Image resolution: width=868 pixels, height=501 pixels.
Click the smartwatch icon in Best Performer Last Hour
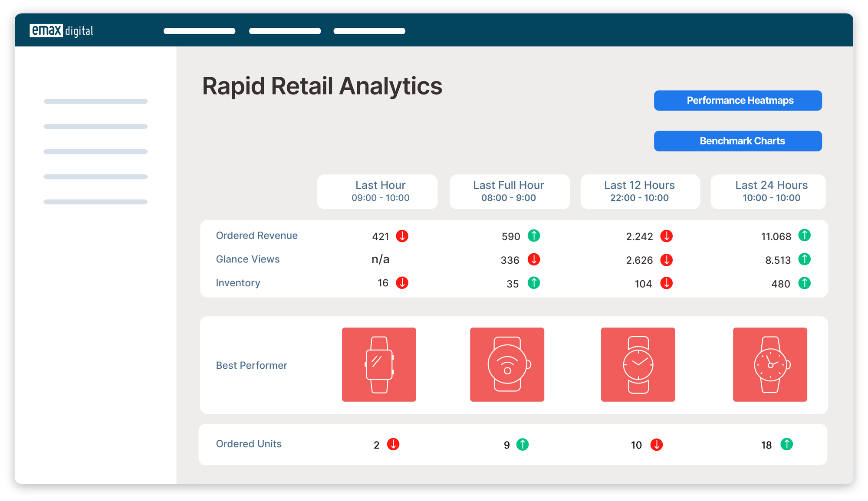pyautogui.click(x=378, y=366)
